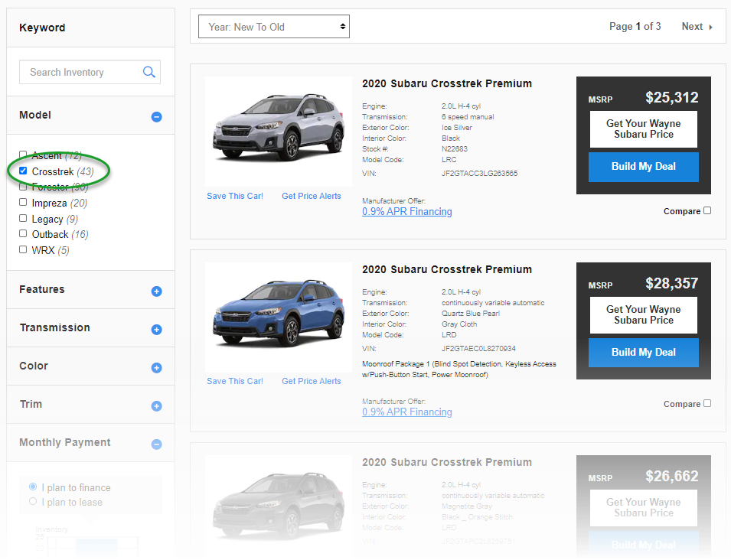Check the WRX model checkbox

pyautogui.click(x=23, y=249)
